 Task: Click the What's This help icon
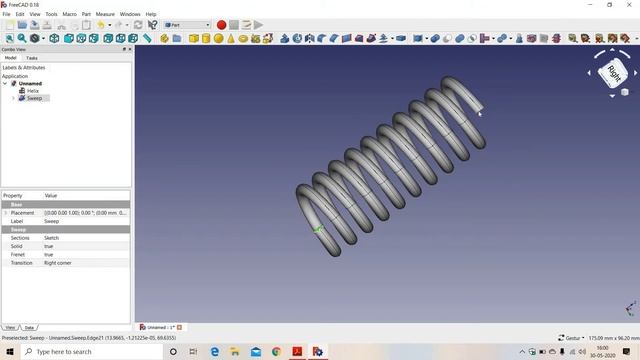152,25
